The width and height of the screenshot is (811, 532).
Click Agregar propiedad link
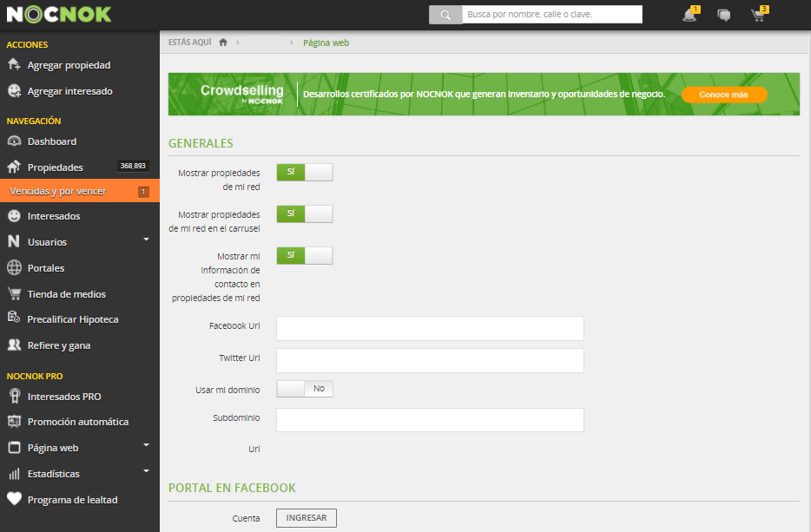pos(69,65)
